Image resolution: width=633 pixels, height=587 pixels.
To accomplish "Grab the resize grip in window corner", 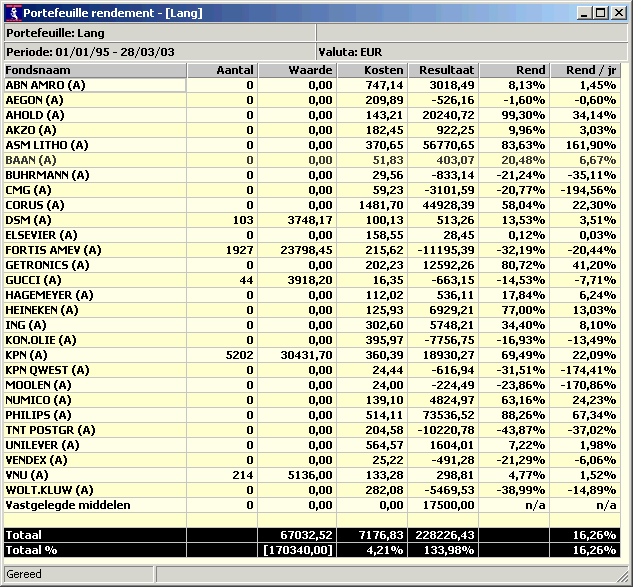I will (622, 575).
